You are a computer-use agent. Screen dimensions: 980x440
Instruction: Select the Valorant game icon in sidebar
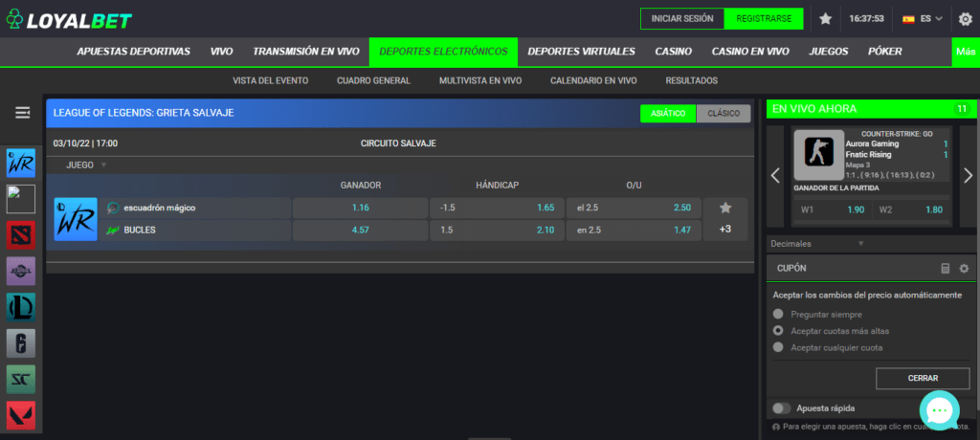point(21,416)
